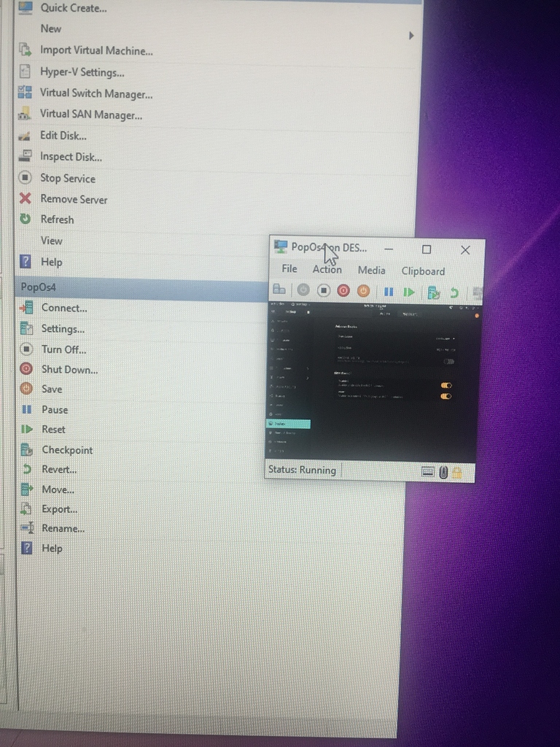The width and height of the screenshot is (560, 747).
Task: Click the green Revert arrow in VM toolbar
Action: [454, 293]
